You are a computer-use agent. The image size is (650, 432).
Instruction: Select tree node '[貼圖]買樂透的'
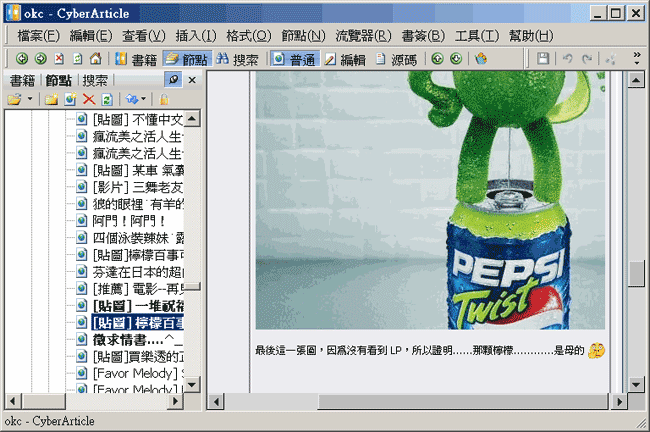[138, 357]
